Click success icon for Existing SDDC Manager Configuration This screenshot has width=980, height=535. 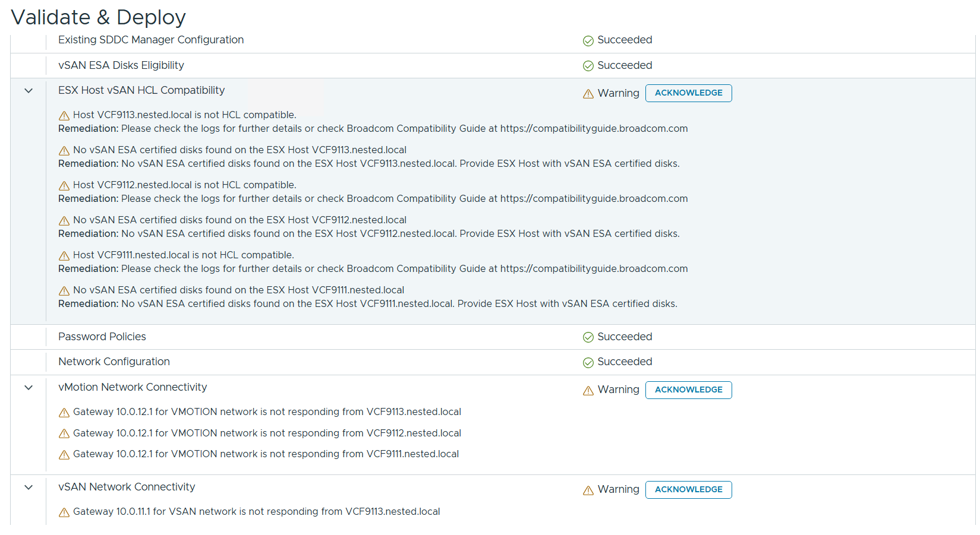(588, 41)
